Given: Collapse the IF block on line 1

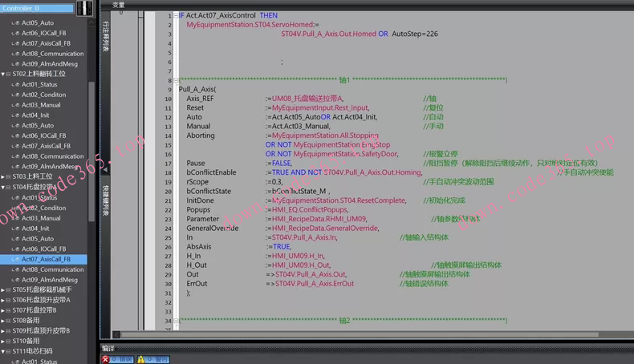Looking at the screenshot, I should tap(175, 15).
